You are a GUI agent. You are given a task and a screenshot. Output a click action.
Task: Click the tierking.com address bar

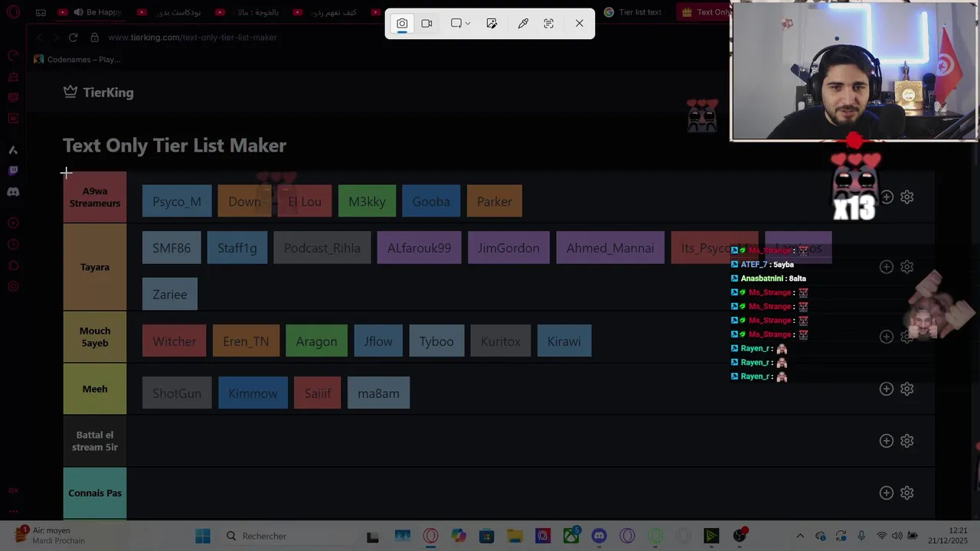[x=192, y=37]
